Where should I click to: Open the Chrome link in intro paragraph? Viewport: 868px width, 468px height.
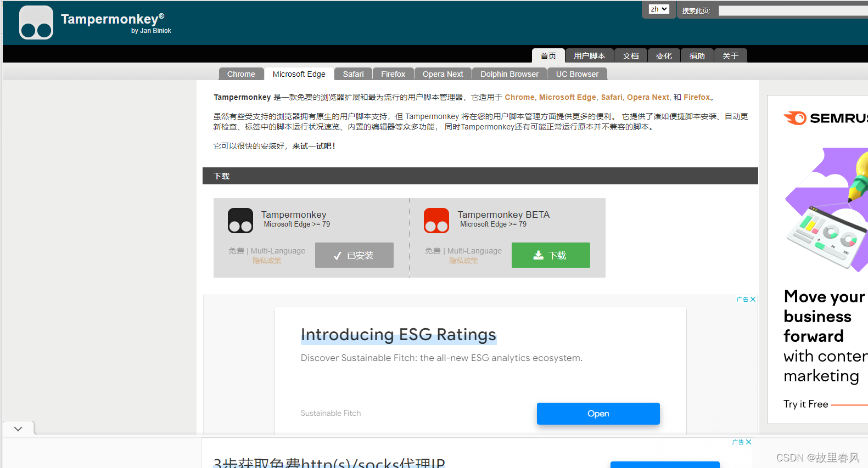click(x=519, y=97)
